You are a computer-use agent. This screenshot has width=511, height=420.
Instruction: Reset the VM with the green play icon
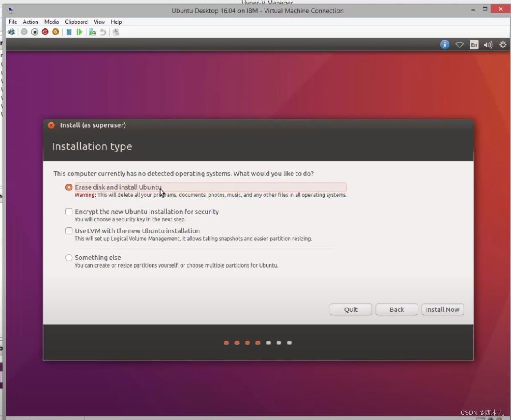tap(79, 32)
